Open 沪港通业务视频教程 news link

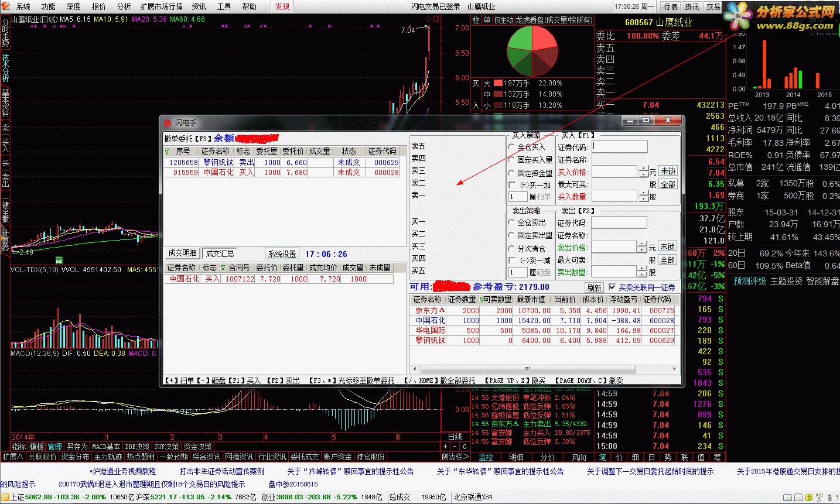[122, 471]
